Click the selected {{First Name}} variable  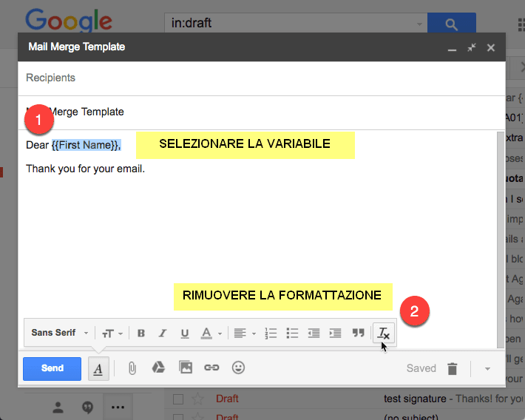click(86, 145)
